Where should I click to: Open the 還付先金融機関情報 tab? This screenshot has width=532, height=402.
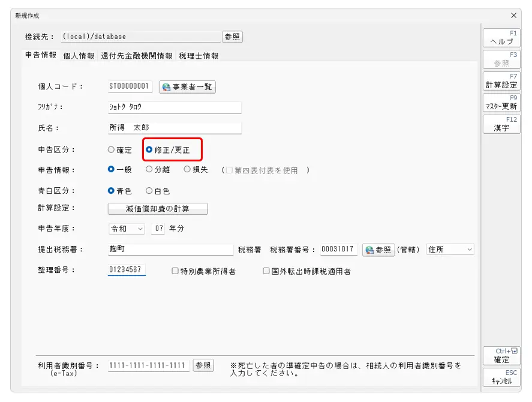[x=137, y=56]
